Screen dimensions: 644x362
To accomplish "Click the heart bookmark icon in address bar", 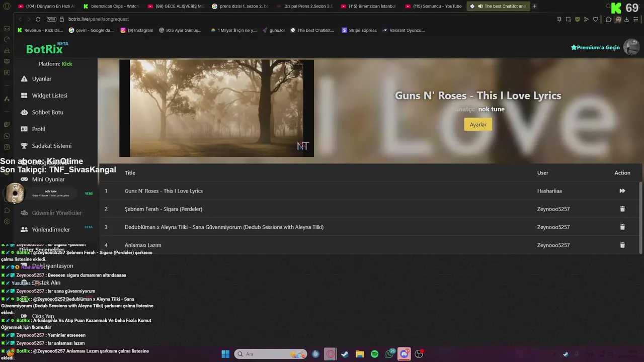I will (596, 19).
